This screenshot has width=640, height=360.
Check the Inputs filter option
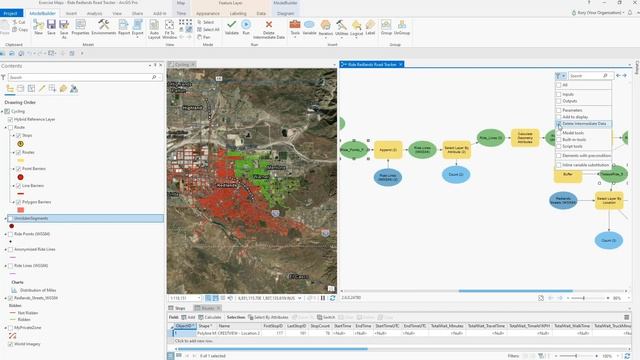558,94
